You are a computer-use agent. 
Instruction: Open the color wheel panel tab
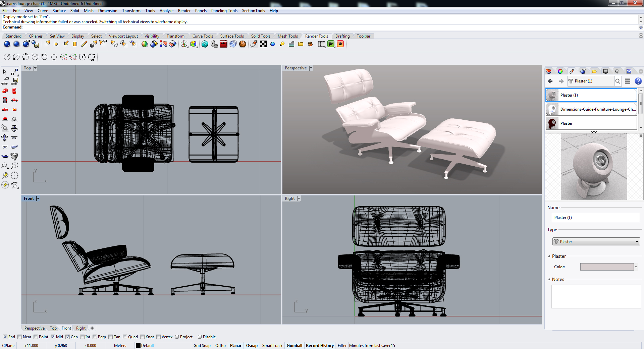(560, 71)
